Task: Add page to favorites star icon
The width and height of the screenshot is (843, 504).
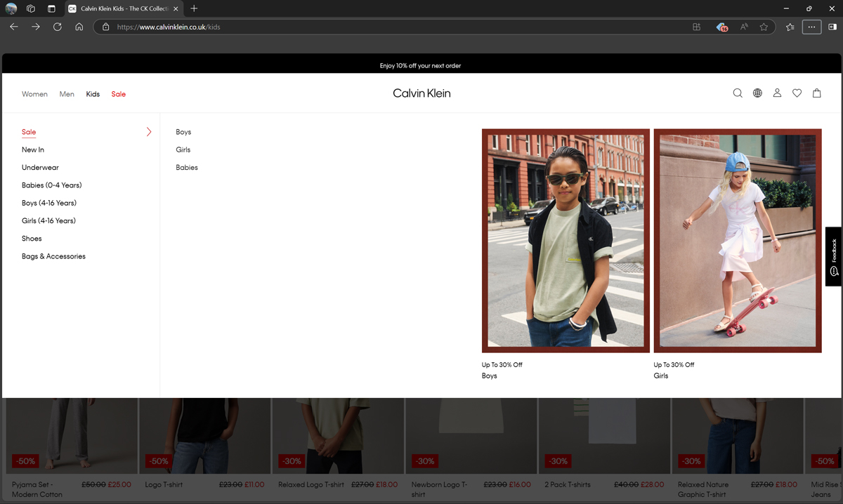Action: 764,27
